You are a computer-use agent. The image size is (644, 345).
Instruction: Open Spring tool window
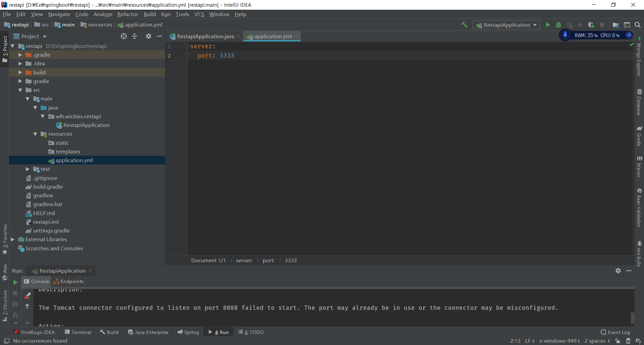point(188,332)
